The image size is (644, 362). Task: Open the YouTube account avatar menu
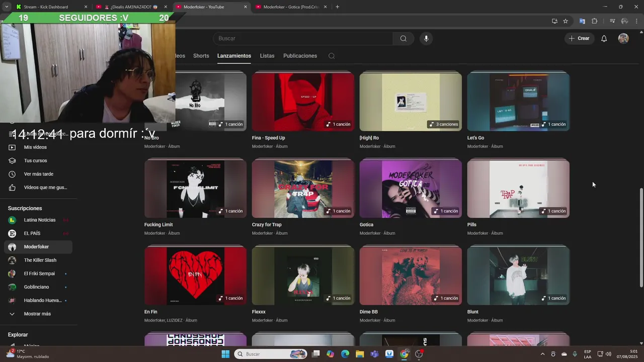point(623,39)
